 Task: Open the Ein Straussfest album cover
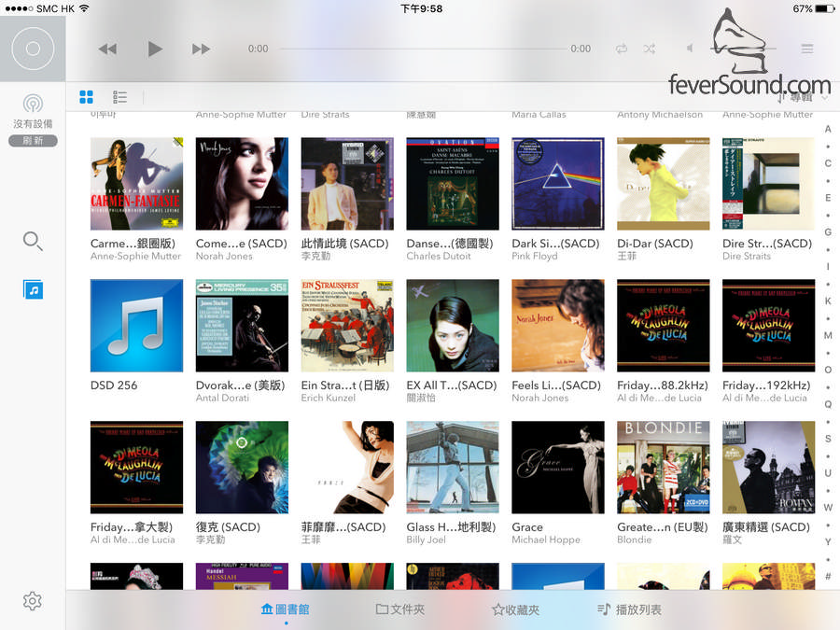347,326
